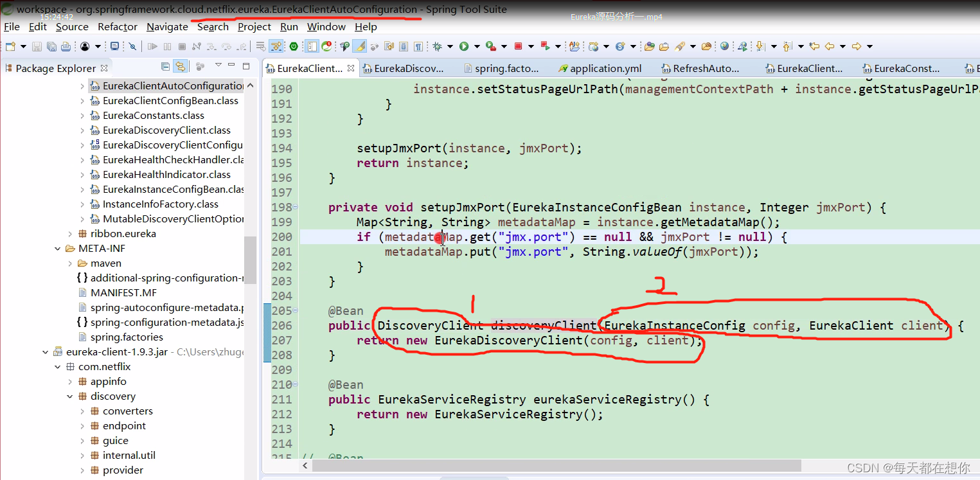Click the Back navigation arrow icon
The image size is (980, 480).
830,46
